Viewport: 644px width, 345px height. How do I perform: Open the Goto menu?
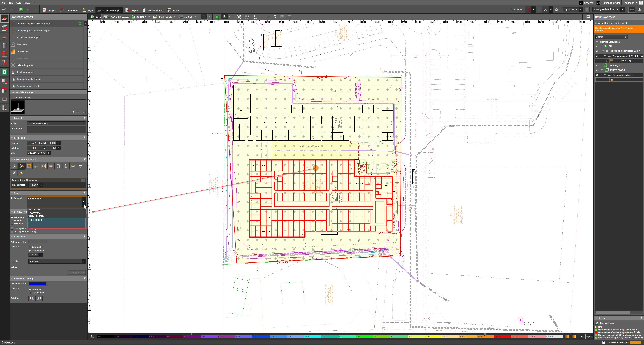pyautogui.click(x=18, y=3)
